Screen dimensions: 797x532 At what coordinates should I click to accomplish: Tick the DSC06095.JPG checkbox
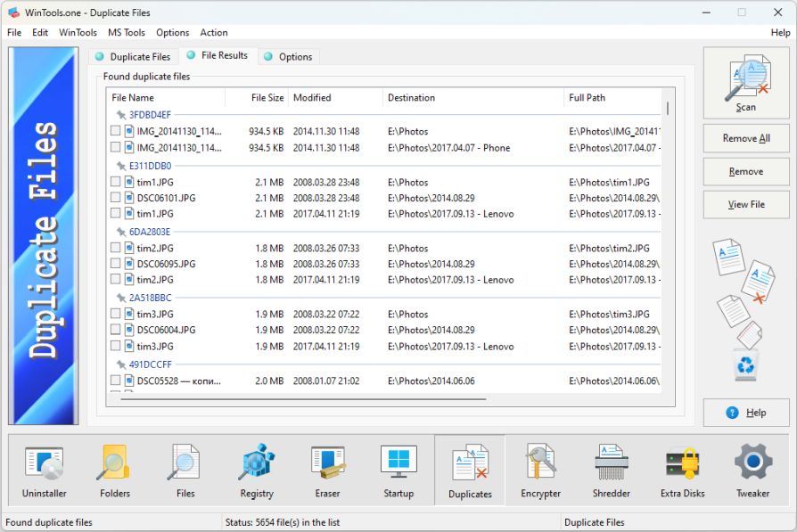click(x=115, y=264)
